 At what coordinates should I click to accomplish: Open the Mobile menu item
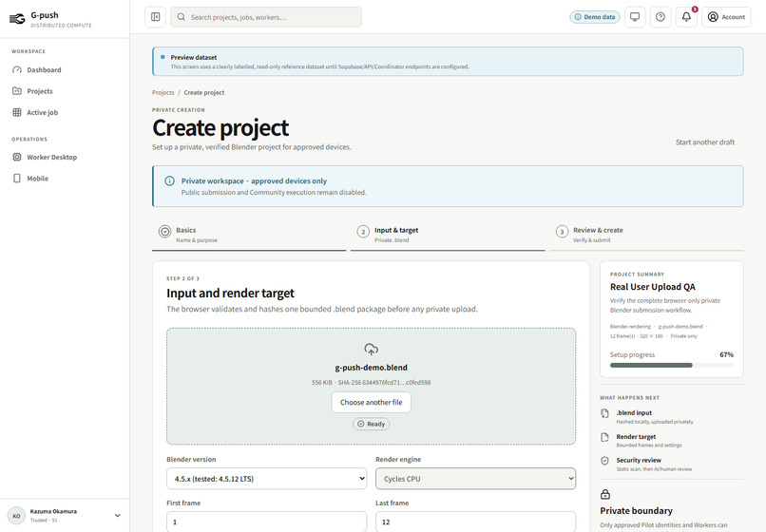[65, 179]
